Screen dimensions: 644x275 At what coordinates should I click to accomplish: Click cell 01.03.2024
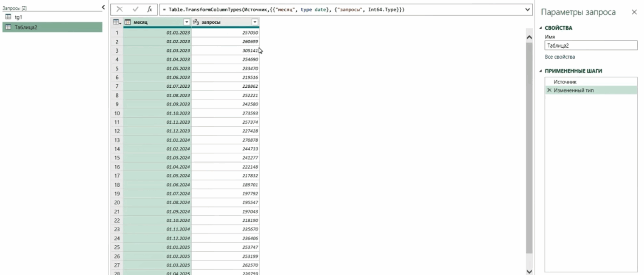(157, 158)
